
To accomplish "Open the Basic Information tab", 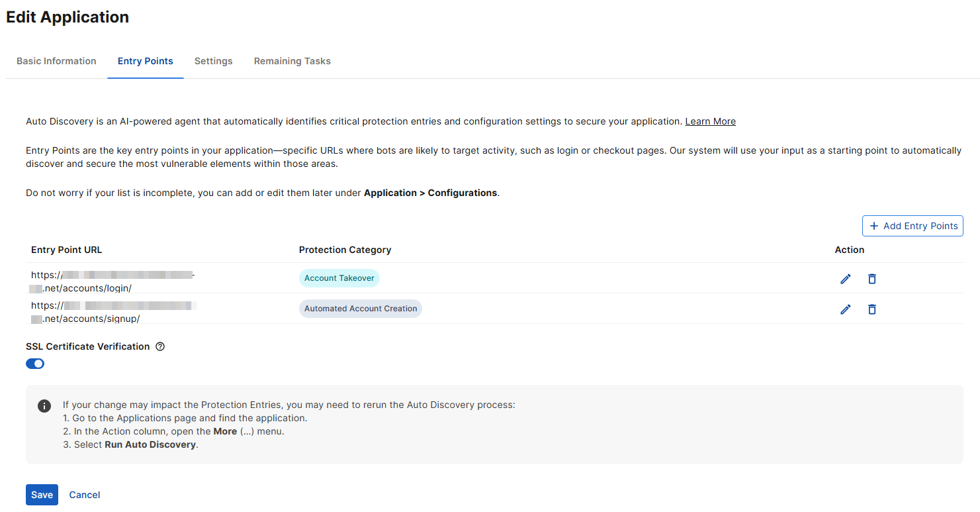I will [x=56, y=61].
